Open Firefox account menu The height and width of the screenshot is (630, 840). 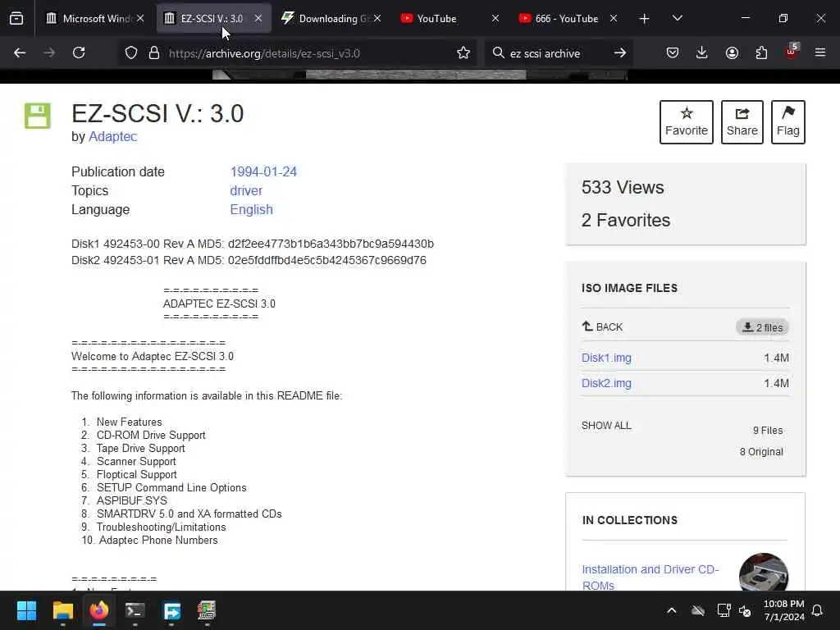pyautogui.click(x=732, y=52)
